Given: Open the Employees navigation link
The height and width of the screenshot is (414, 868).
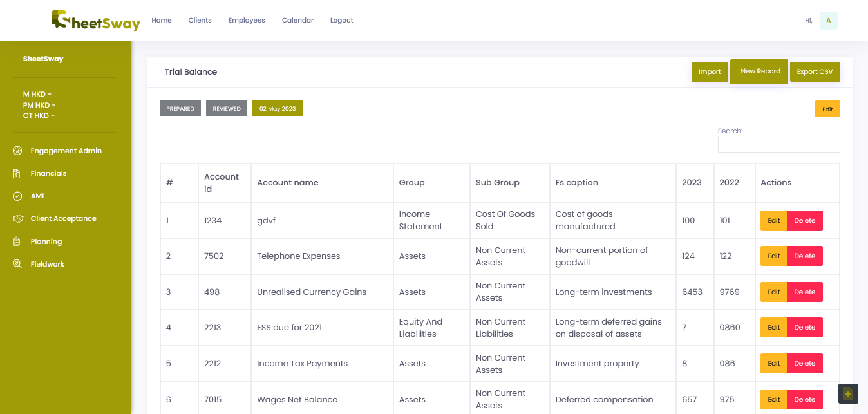Looking at the screenshot, I should tap(247, 21).
